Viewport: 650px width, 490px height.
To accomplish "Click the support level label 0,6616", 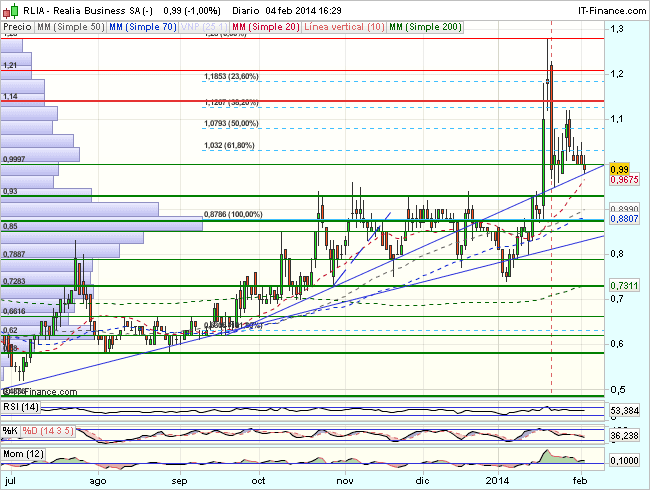I will coord(14,311).
